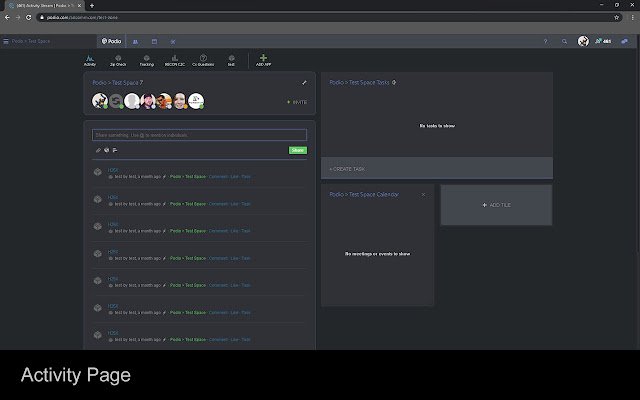The height and width of the screenshot is (400, 640).
Task: Click the link globe icon below share box
Action: point(107,150)
